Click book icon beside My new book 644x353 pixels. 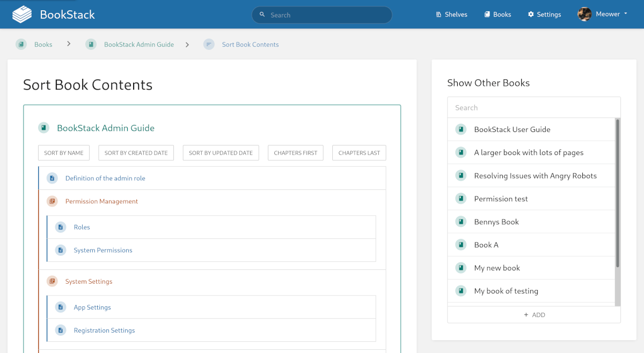[460, 268]
